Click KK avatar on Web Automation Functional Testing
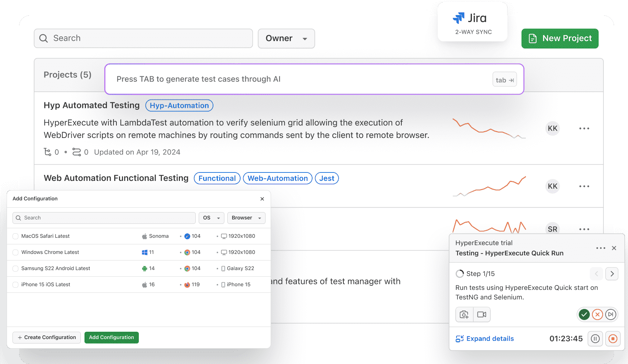The height and width of the screenshot is (364, 628). click(552, 186)
